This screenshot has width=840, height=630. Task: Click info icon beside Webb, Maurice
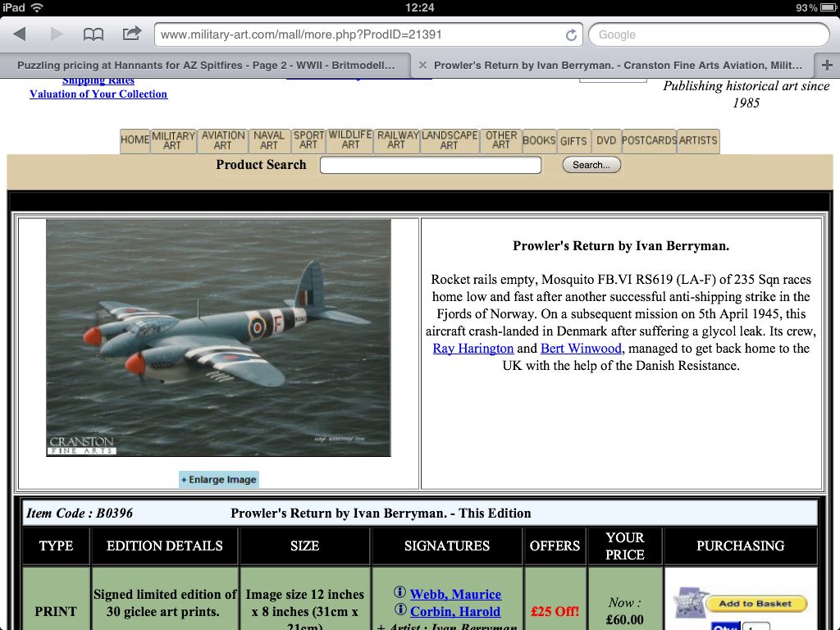pos(400,593)
